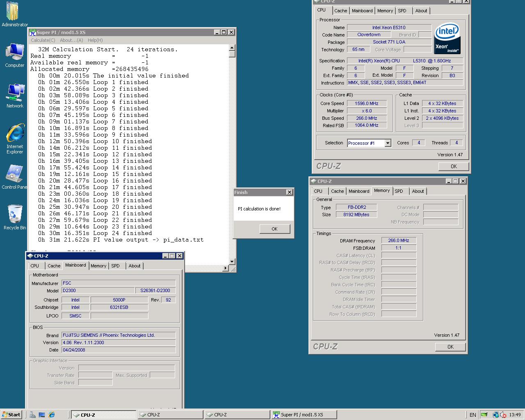Click the Core Speed 1596.0 MHz field
The height and width of the screenshot is (420, 525).
[367, 103]
